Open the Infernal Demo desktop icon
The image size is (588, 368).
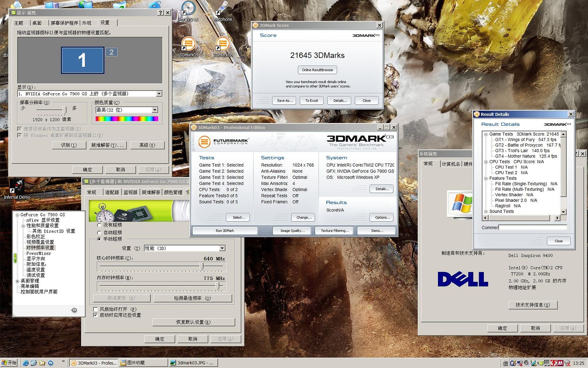tap(17, 187)
